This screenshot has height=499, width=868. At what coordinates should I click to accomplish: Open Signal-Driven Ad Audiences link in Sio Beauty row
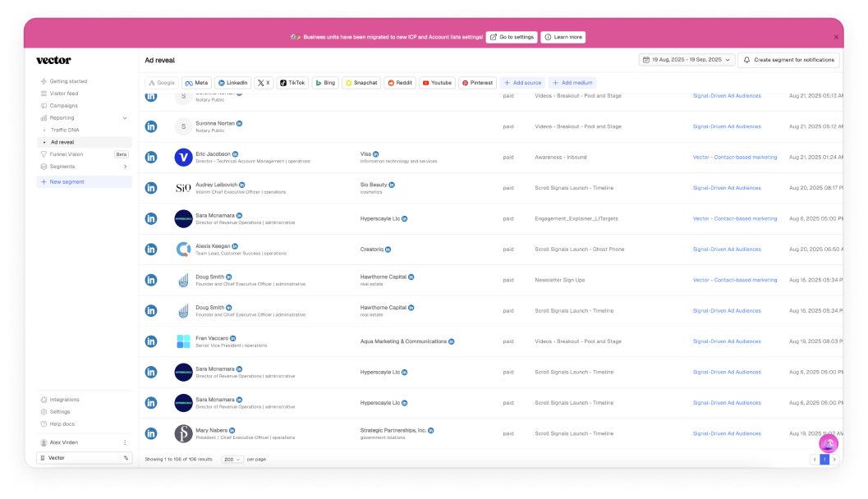[727, 188]
